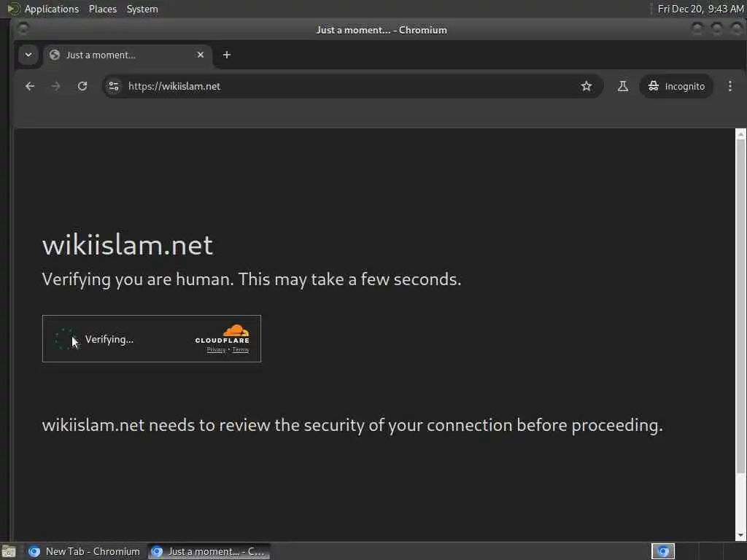This screenshot has width=747, height=560.
Task: Switch to 'New Tab - Chromium' taskbar window
Action: [85, 551]
